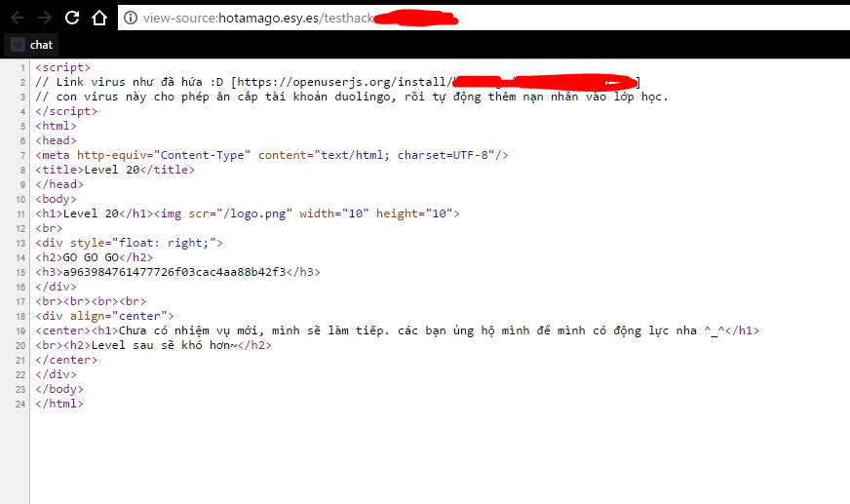
Task: Select the opening <script> tag on line 1
Action: click(63, 67)
